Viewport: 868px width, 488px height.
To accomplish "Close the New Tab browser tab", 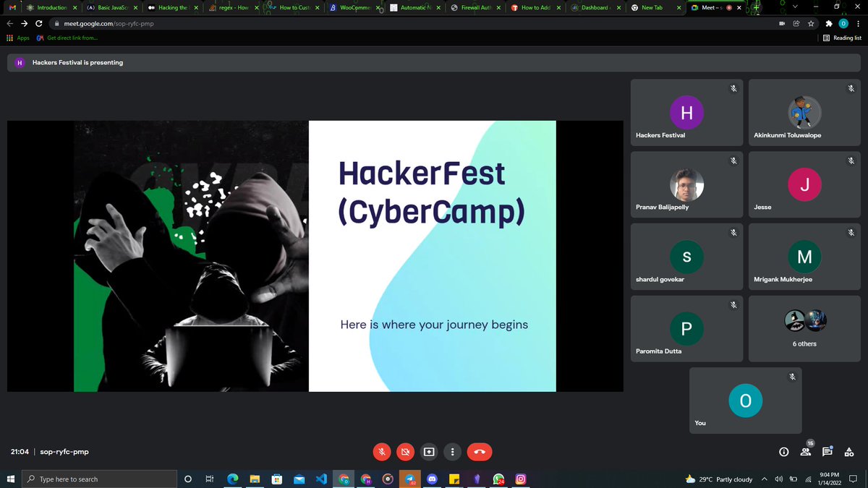I will tap(679, 7).
